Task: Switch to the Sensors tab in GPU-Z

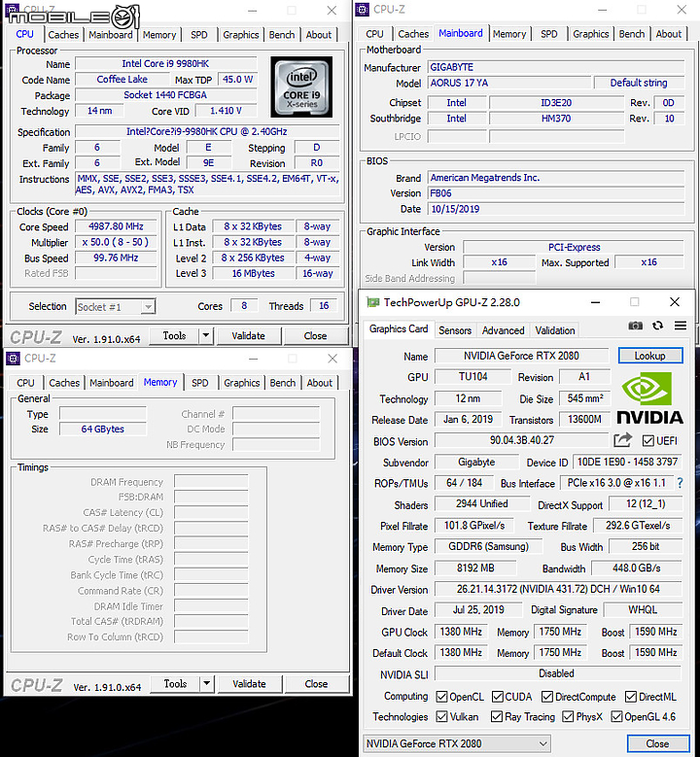Action: tap(455, 330)
